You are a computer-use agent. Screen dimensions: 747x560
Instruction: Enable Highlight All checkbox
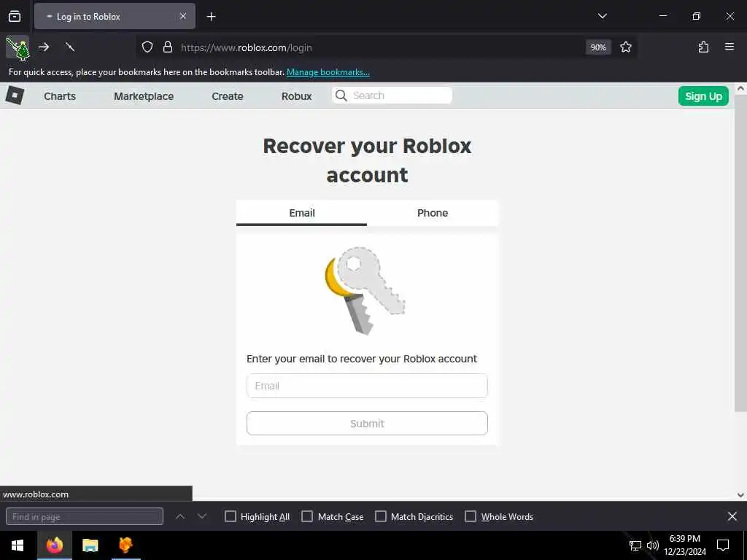click(x=230, y=517)
